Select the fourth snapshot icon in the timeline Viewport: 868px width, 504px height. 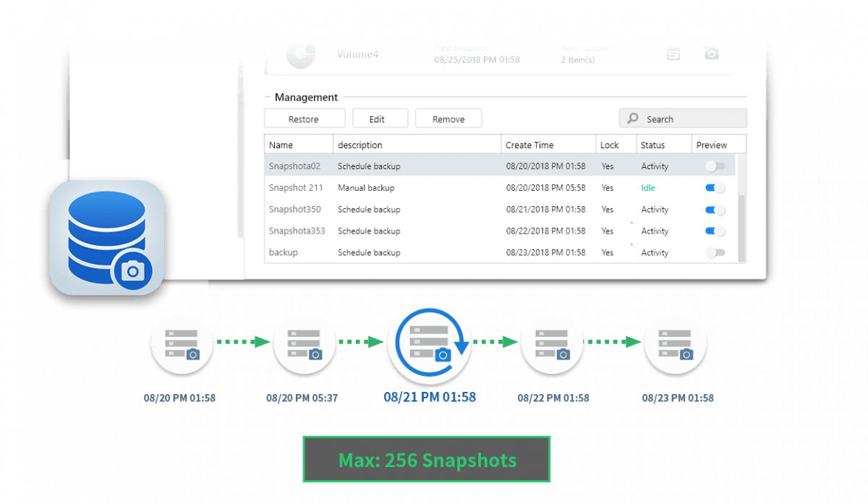[x=552, y=342]
